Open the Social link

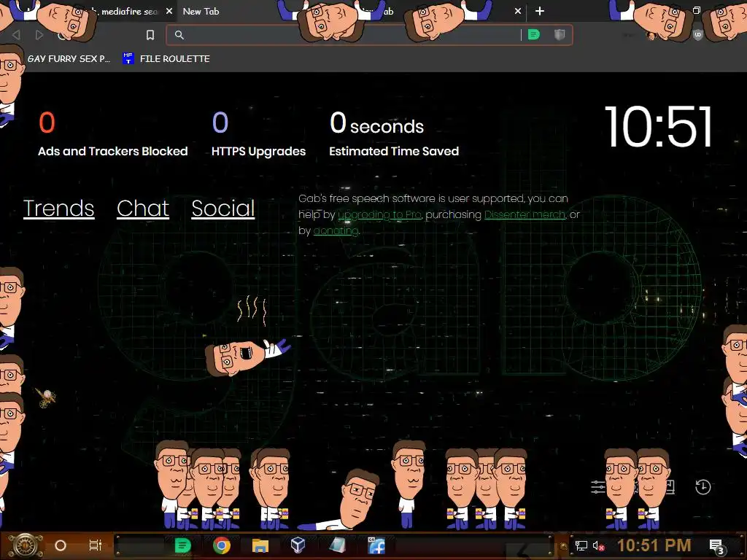tap(223, 208)
